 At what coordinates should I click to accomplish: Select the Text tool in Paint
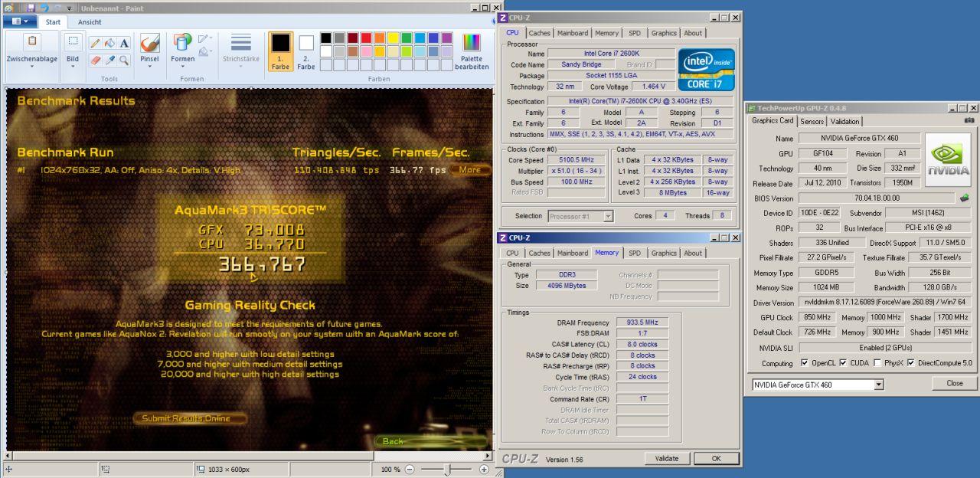click(x=124, y=43)
